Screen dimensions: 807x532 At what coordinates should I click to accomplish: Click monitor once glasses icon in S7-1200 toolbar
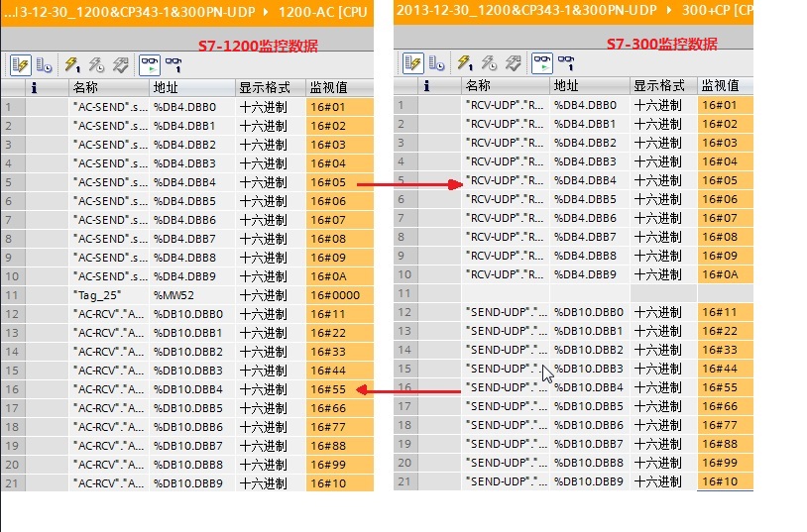point(173,65)
